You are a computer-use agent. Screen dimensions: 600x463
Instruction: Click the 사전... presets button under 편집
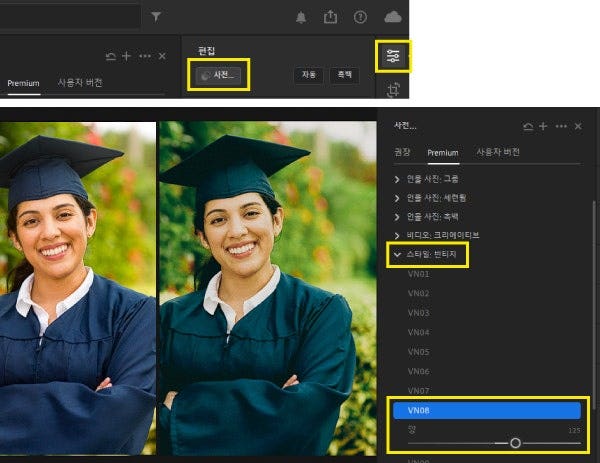[x=218, y=75]
